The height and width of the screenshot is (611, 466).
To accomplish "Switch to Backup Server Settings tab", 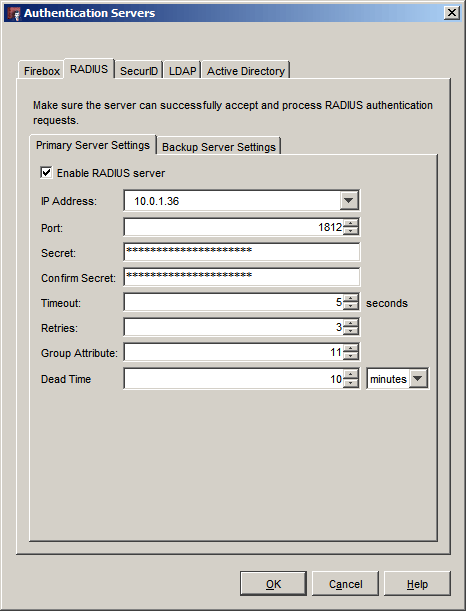I will coord(219,147).
